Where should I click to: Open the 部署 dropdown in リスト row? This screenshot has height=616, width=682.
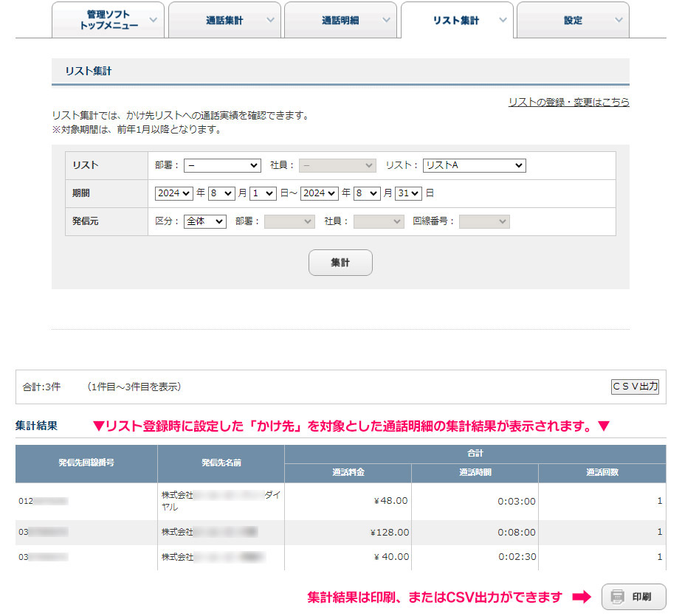pyautogui.click(x=222, y=165)
